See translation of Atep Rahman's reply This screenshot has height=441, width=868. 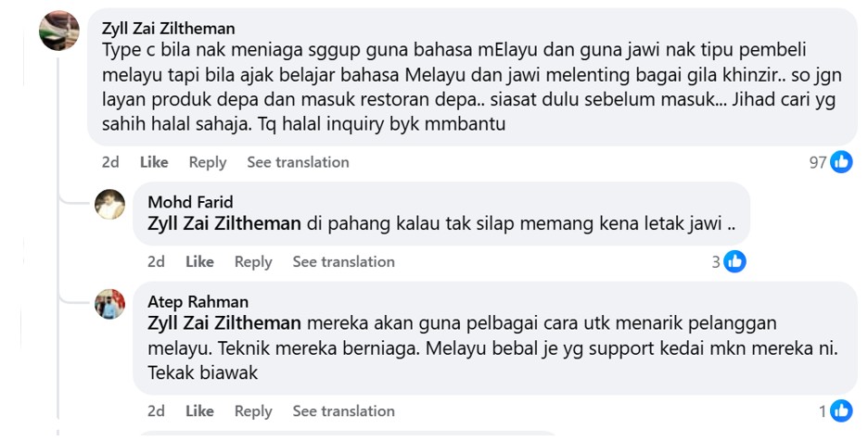343,411
